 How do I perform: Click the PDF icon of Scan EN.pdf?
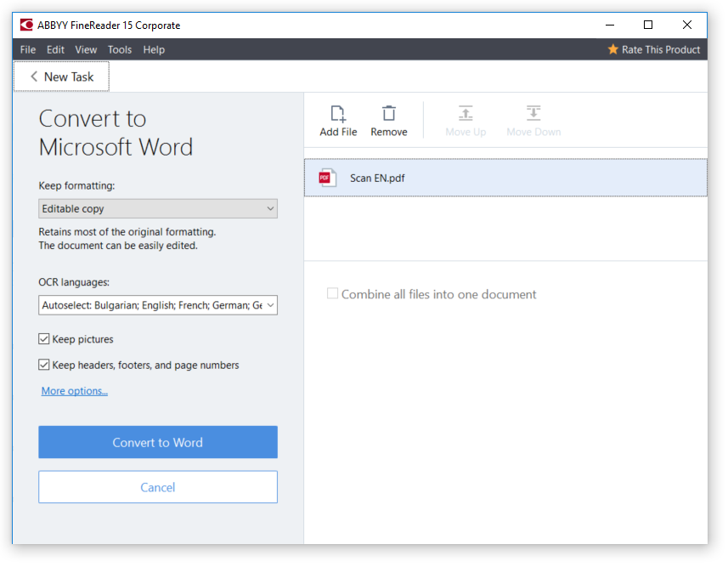tap(327, 179)
